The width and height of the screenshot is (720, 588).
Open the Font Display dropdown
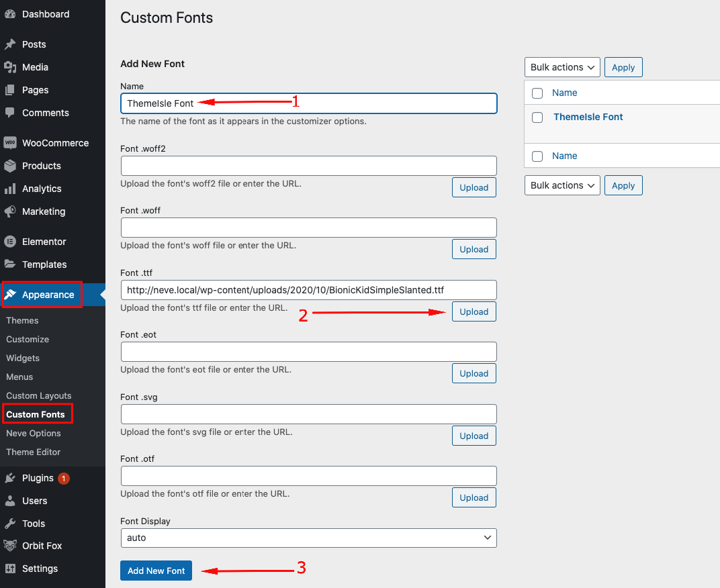coord(308,538)
